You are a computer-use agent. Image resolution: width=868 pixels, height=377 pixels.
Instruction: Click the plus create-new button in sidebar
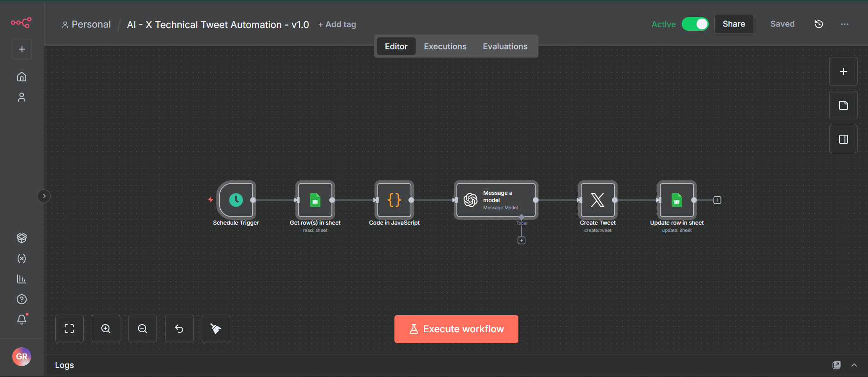(x=22, y=49)
